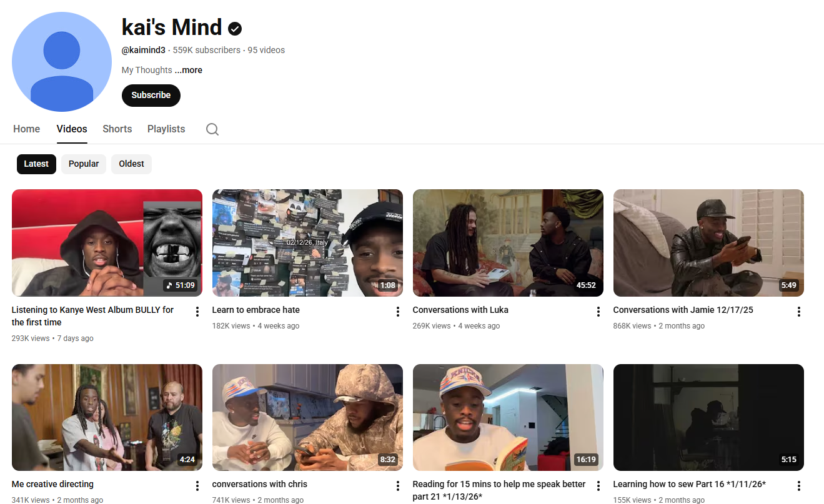Open title 'Listening to Kanye West Album BULLY'
Viewport: 824px width, 504px height.
93,316
